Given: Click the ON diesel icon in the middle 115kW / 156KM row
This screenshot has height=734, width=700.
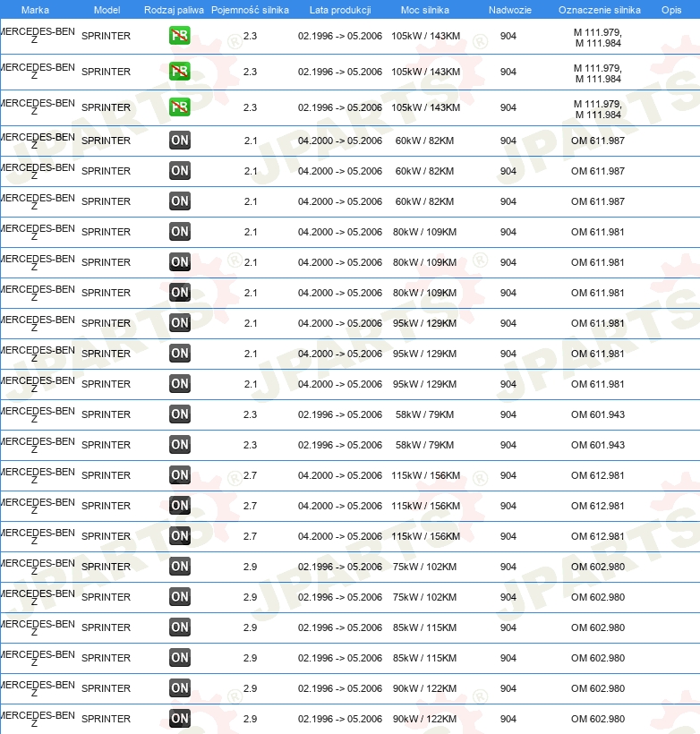Looking at the screenshot, I should click(180, 505).
